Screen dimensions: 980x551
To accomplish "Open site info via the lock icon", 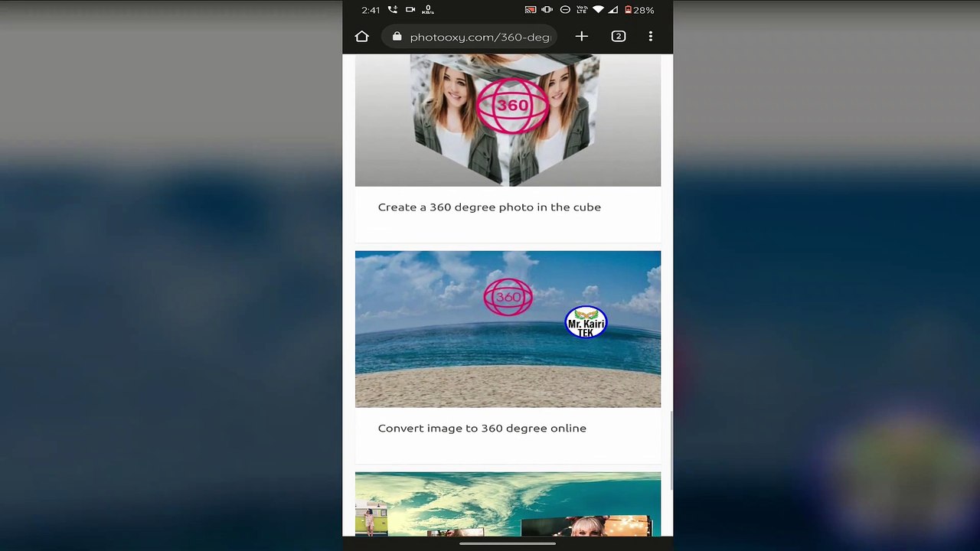I will click(397, 37).
